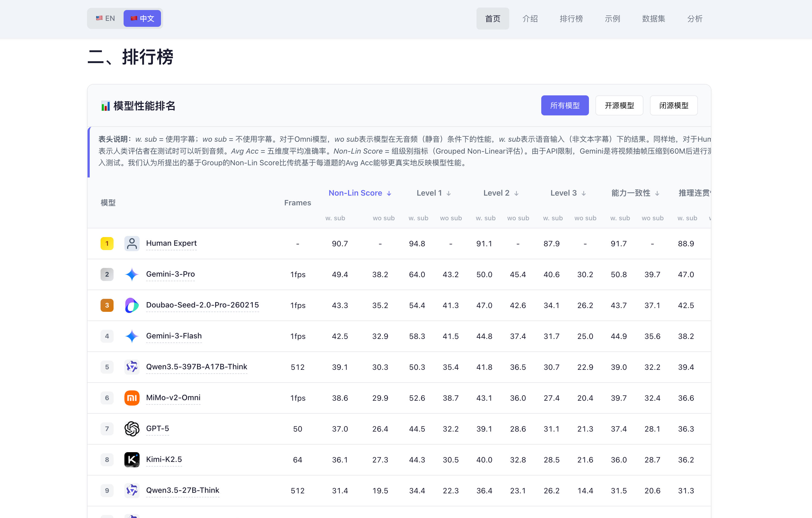Click the GPT-5 OpenAI logo icon
Screen dimensions: 812x518
pyautogui.click(x=131, y=429)
